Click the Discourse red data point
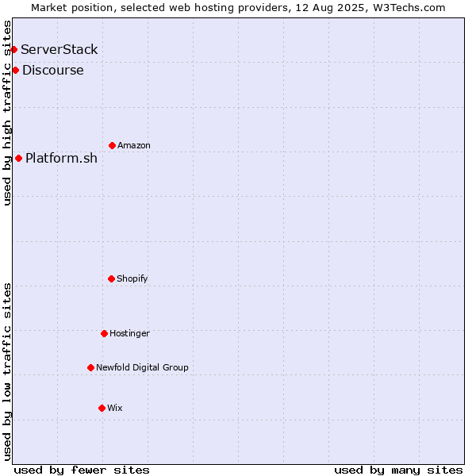476x476 pixels. [16, 71]
